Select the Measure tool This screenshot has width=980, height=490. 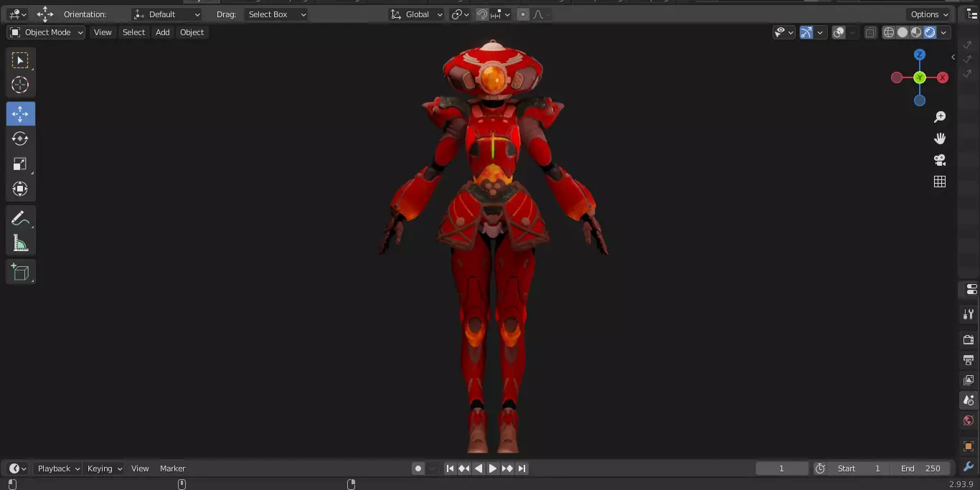[x=20, y=243]
